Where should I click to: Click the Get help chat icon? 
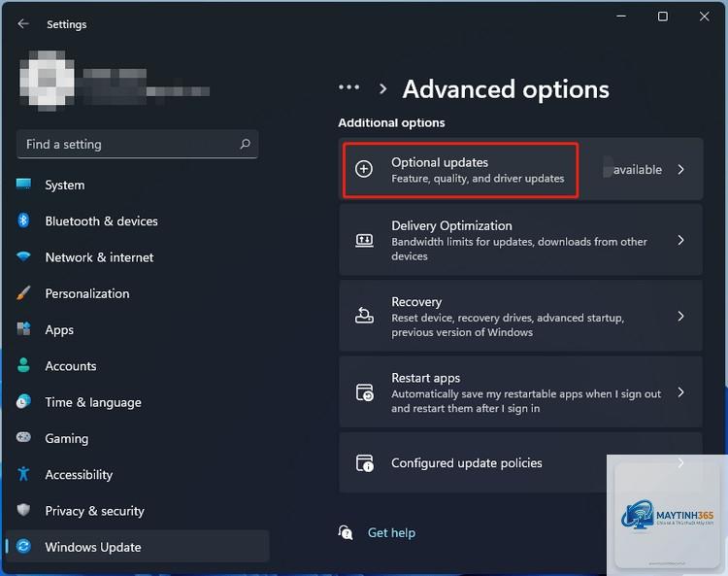[x=346, y=532]
